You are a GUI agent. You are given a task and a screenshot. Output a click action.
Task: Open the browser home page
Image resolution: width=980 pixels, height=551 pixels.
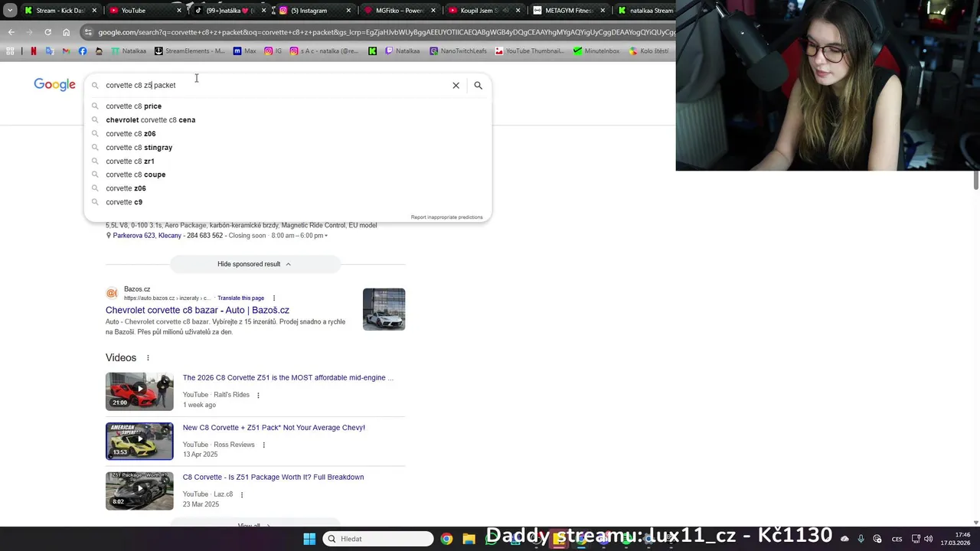click(x=67, y=32)
